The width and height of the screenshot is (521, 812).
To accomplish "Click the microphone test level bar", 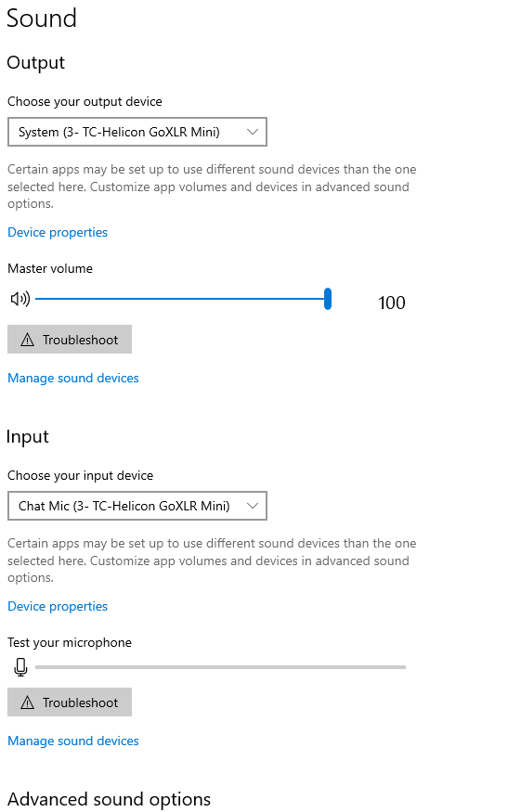I will [x=220, y=667].
